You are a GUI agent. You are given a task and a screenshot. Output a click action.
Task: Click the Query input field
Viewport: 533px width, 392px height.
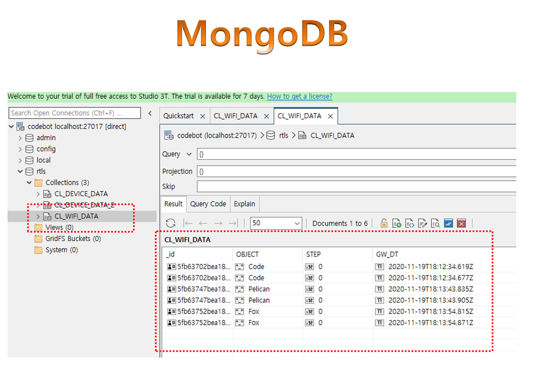[x=357, y=154]
